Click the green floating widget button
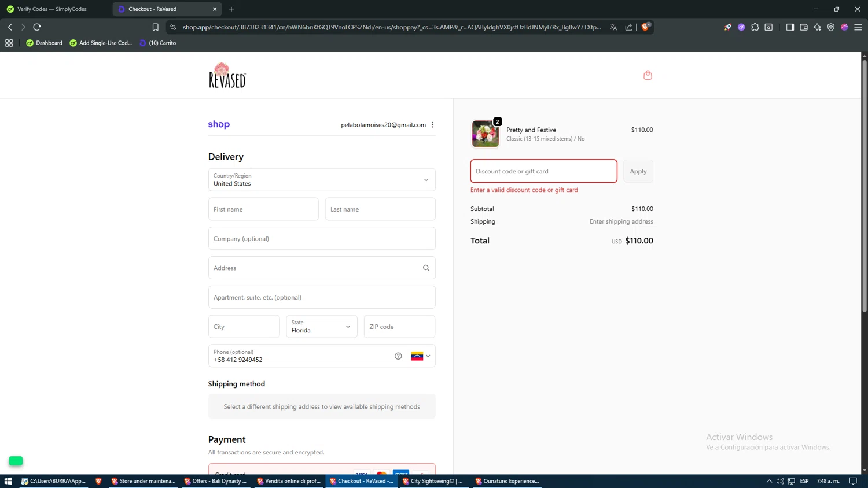 click(16, 461)
